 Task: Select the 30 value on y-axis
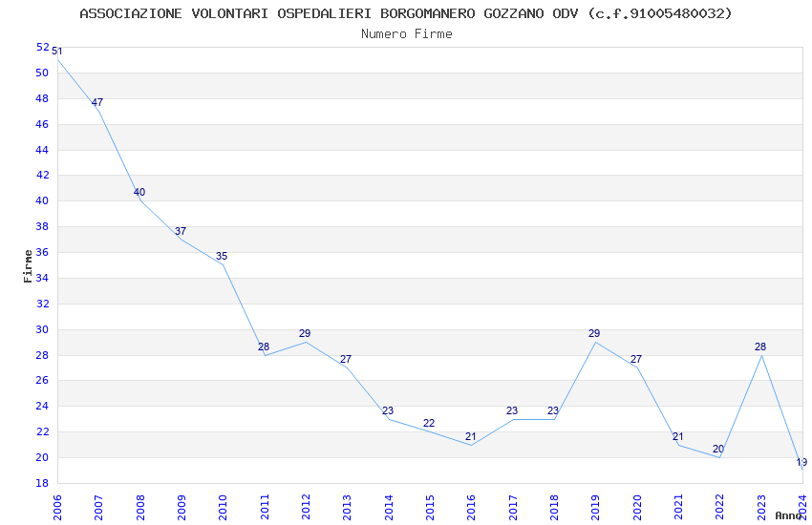pyautogui.click(x=42, y=329)
